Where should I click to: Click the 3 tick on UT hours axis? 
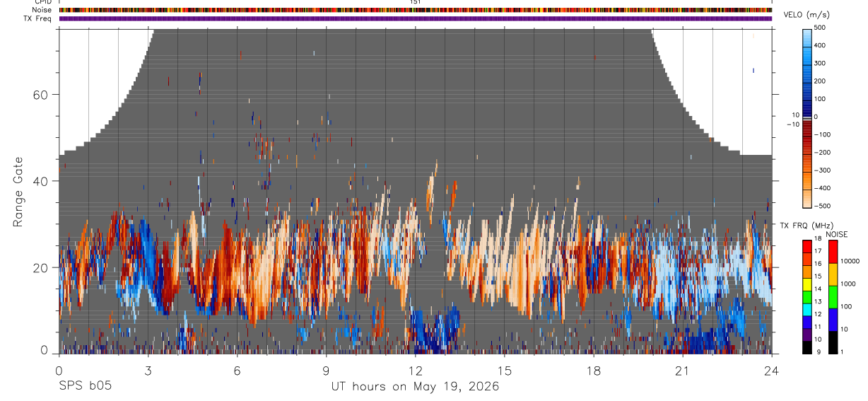pos(148,369)
